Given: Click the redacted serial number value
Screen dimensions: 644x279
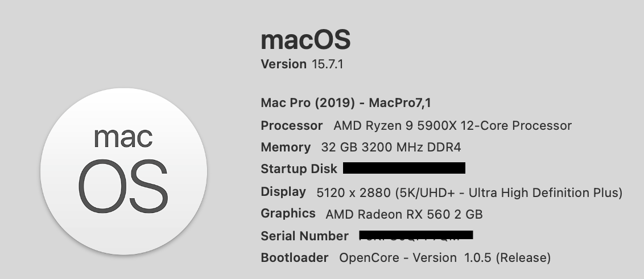Looking at the screenshot, I should coord(416,235).
